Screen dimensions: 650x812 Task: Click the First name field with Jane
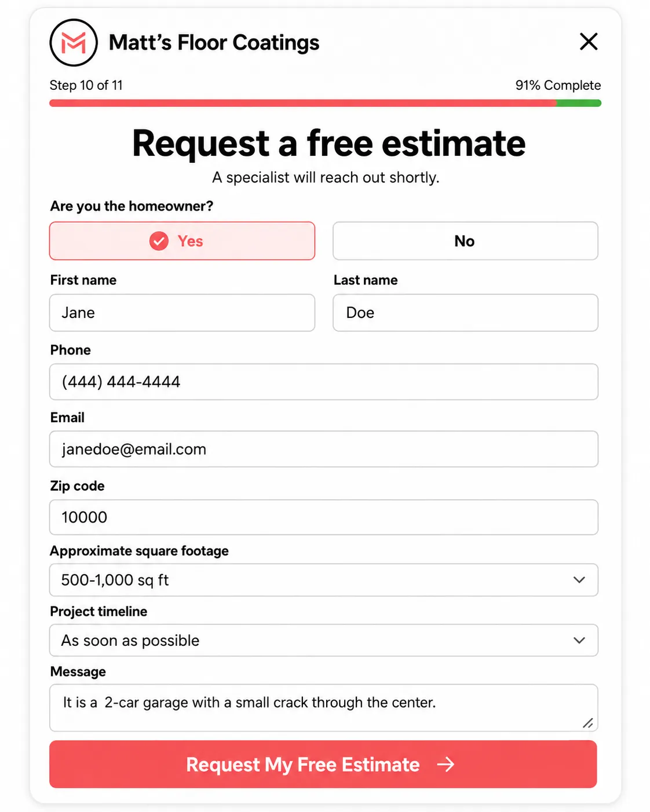pos(182,313)
